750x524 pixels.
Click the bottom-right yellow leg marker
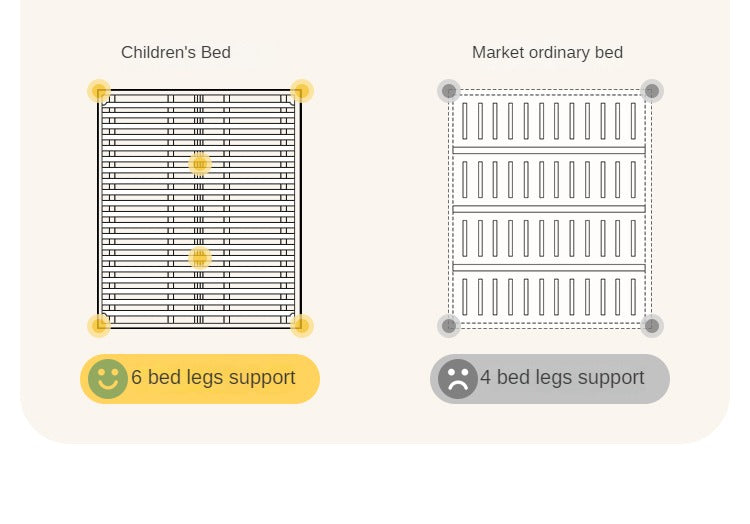[x=302, y=325]
